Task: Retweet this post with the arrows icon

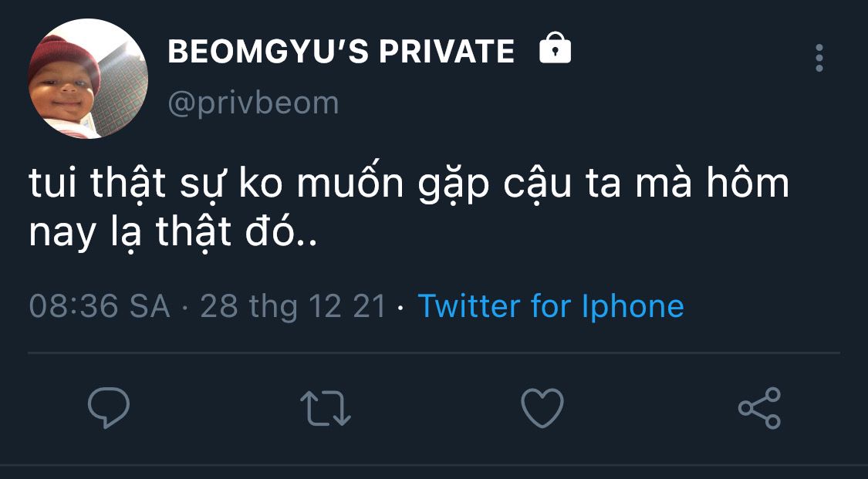Action: tap(325, 409)
